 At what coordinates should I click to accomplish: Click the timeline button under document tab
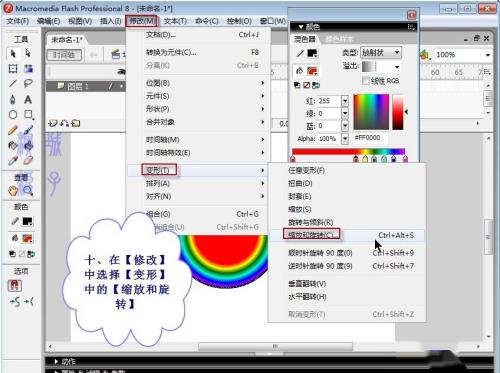tap(64, 55)
